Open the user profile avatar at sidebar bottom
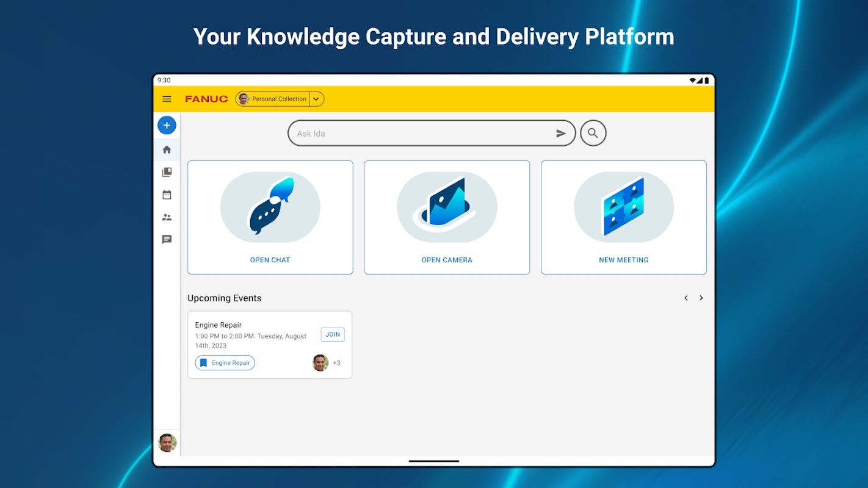868x488 pixels. click(x=167, y=443)
